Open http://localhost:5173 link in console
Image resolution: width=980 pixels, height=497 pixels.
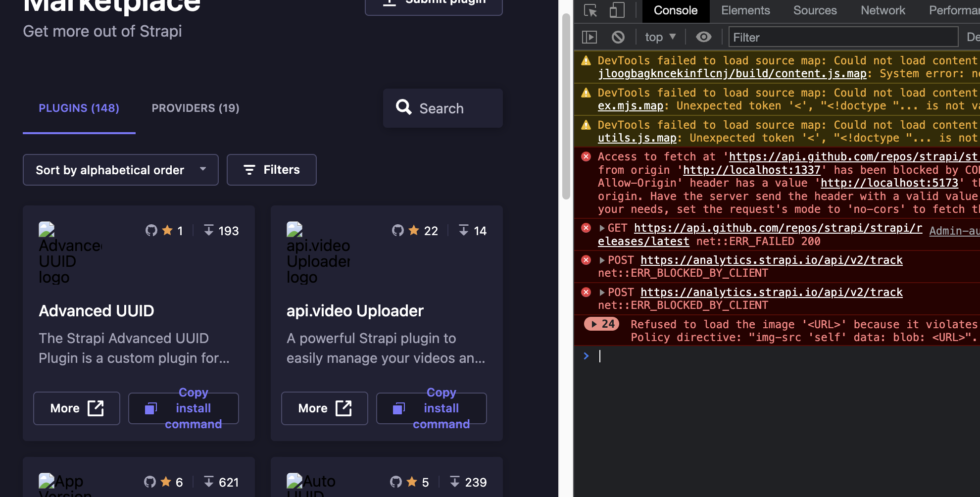tap(889, 183)
